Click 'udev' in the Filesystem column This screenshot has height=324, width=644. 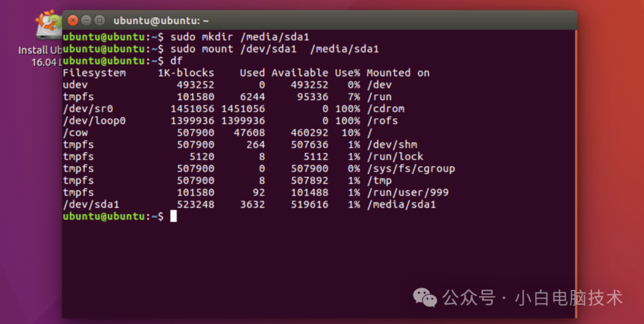[75, 85]
